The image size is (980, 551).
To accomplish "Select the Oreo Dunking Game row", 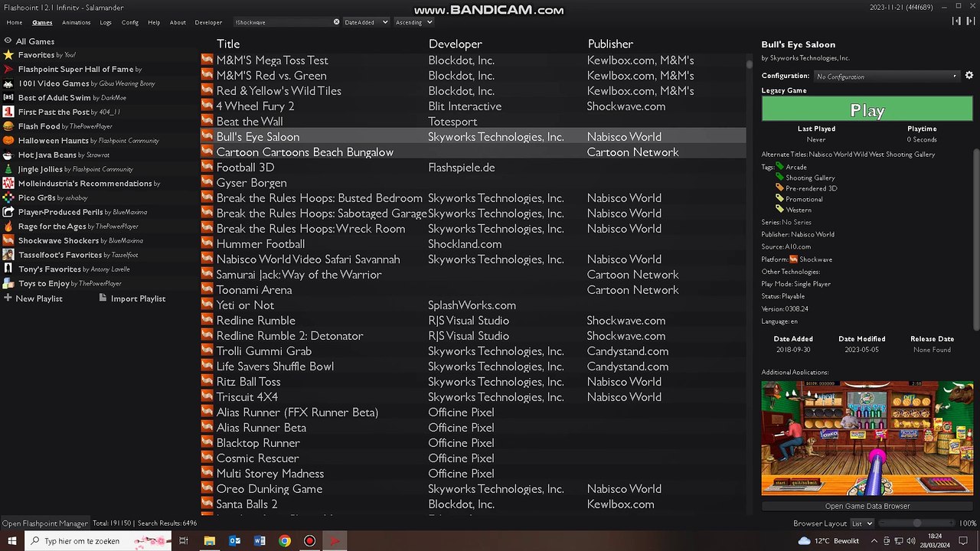I will click(473, 488).
